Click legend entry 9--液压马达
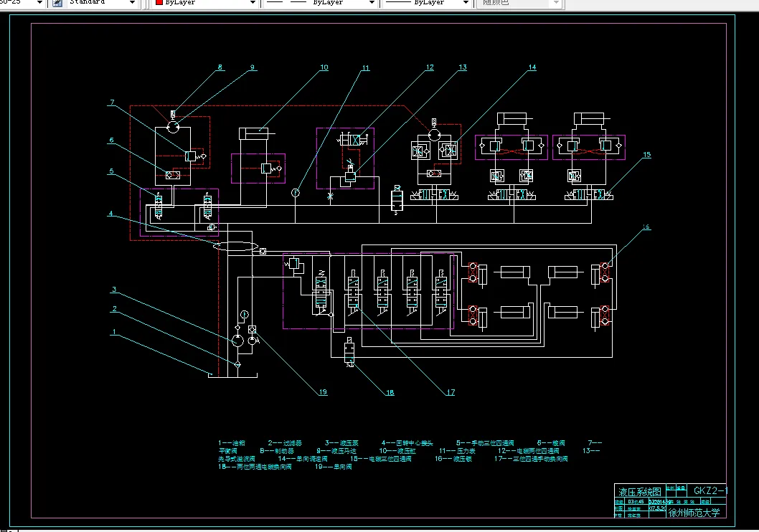Screen dimensions: 759x532 pos(336,451)
